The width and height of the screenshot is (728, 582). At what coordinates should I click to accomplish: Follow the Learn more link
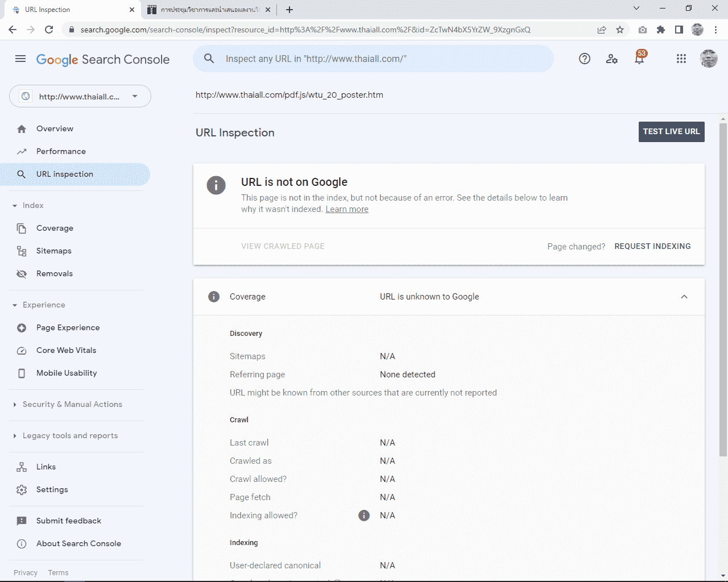[x=346, y=209]
